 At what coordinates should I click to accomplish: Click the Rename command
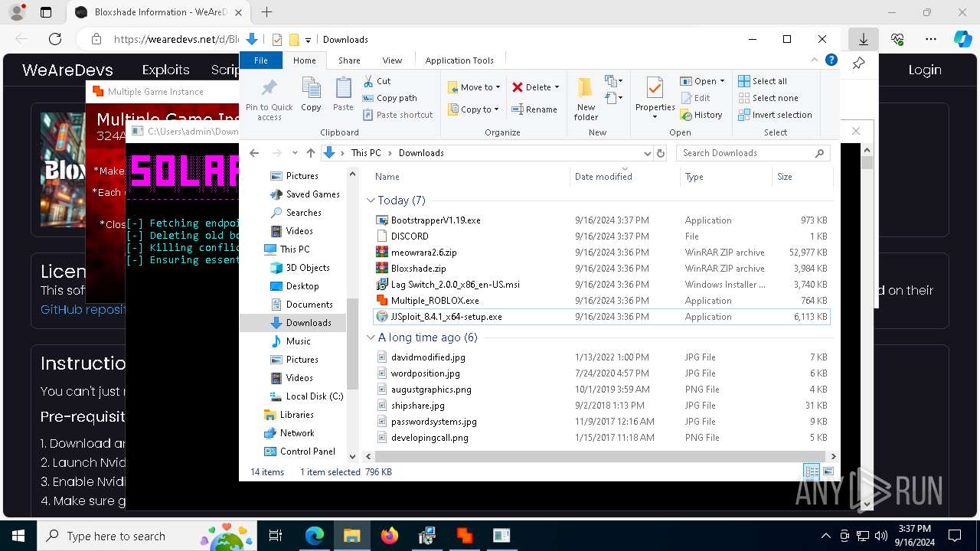[x=534, y=109]
